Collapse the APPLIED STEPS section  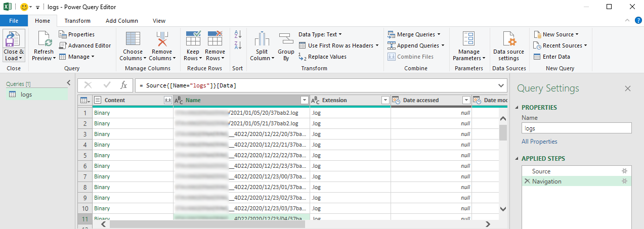pos(518,159)
